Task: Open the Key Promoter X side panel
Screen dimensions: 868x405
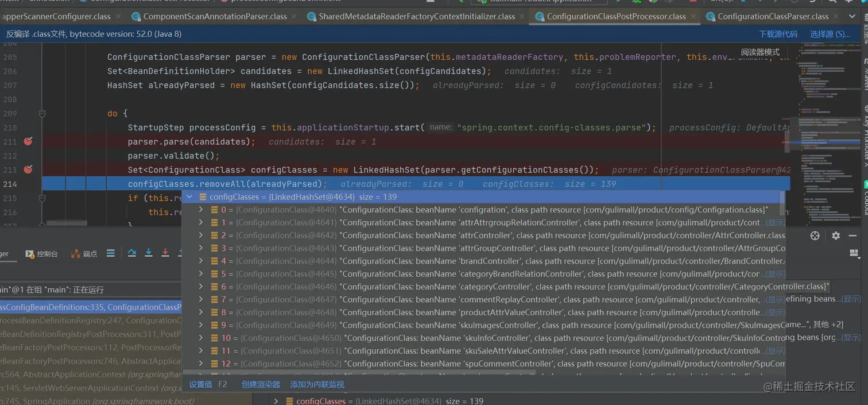Action: click(x=865, y=135)
